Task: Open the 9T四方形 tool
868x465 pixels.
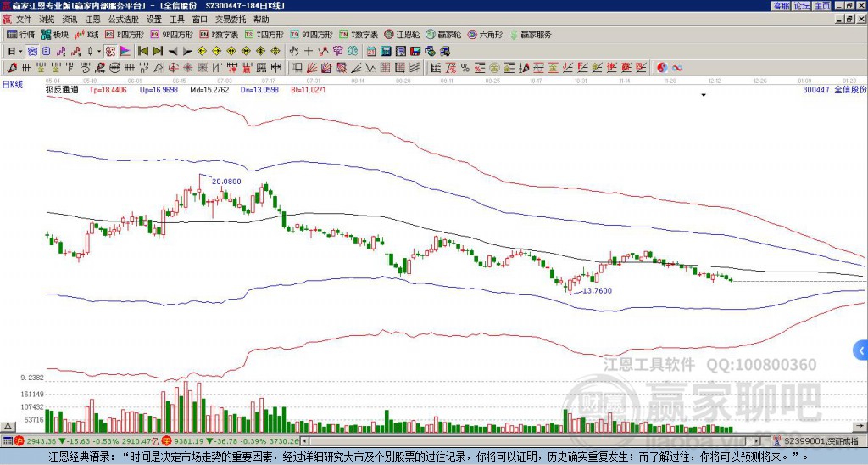Action: coord(311,34)
